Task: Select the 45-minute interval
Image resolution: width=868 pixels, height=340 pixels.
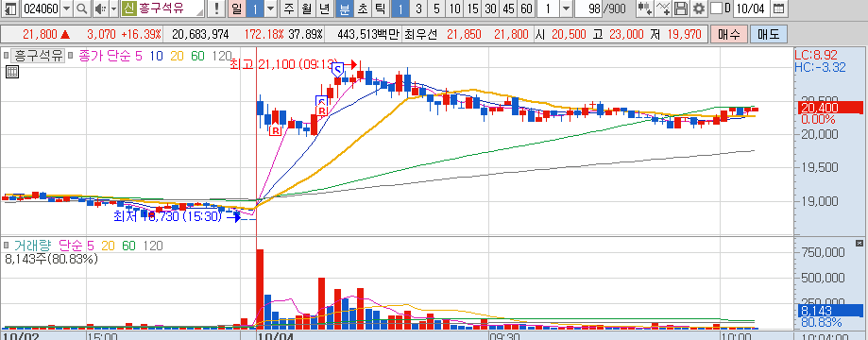Action: click(x=508, y=8)
